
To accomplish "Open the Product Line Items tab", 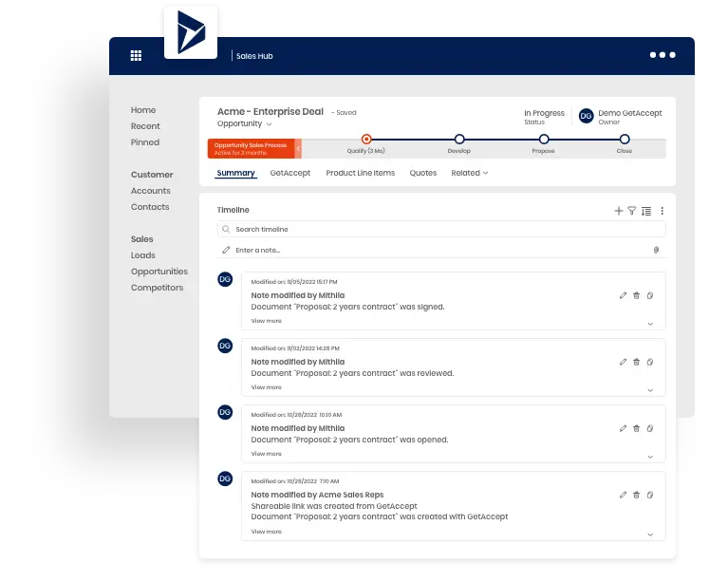I will coord(361,173).
